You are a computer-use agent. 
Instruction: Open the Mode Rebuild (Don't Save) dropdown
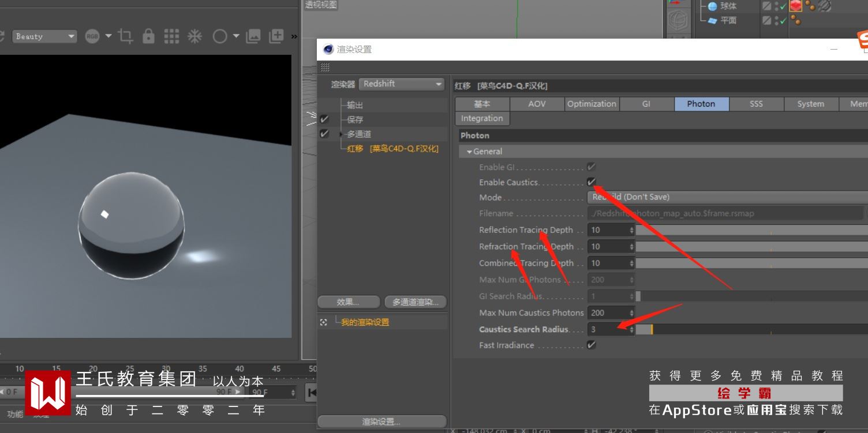(x=727, y=197)
